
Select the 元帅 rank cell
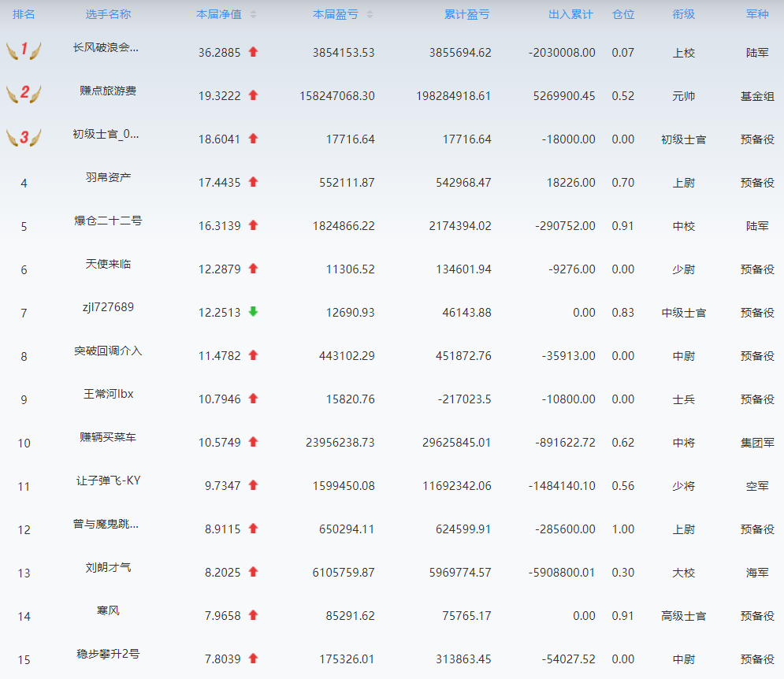coord(683,96)
